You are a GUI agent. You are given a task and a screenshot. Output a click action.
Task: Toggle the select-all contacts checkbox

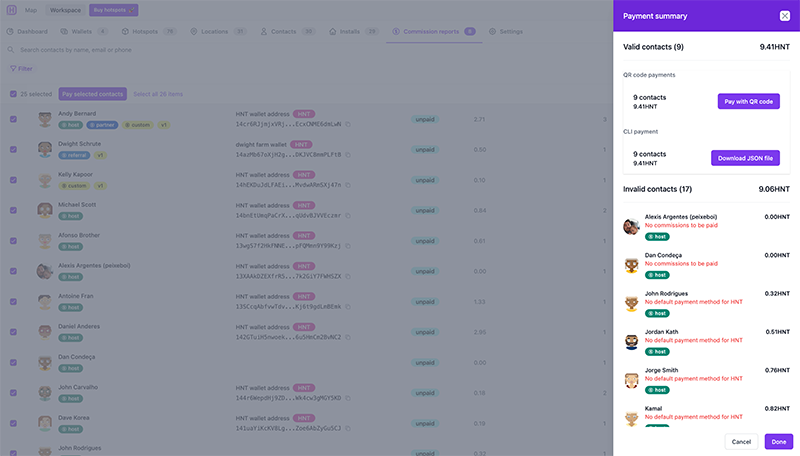click(13, 94)
